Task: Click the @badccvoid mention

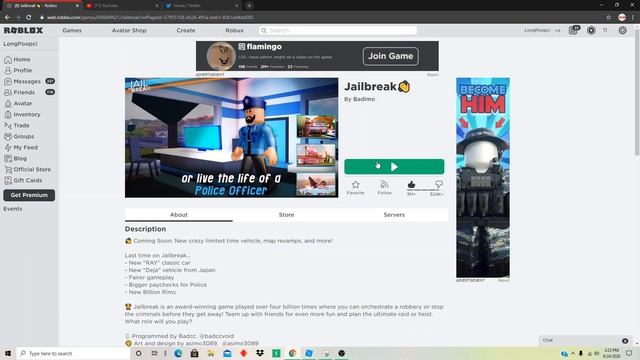Action: pos(216,336)
